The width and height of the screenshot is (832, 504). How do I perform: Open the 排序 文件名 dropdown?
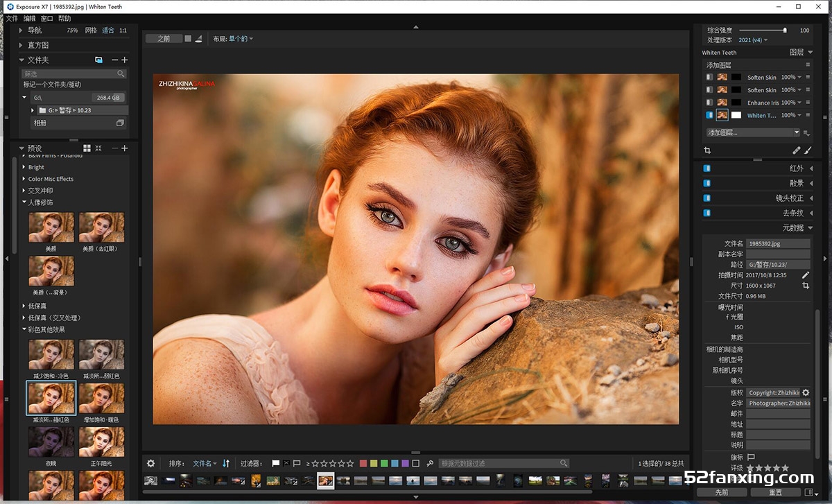pos(205,463)
